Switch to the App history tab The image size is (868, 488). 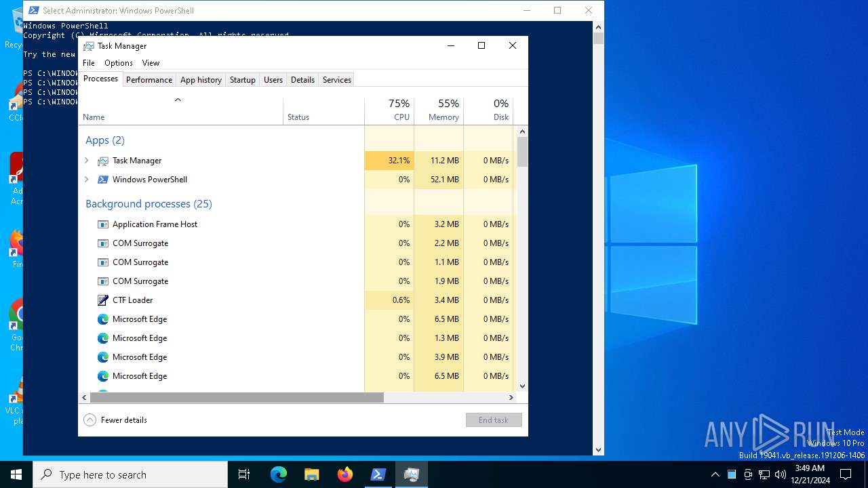pyautogui.click(x=201, y=79)
